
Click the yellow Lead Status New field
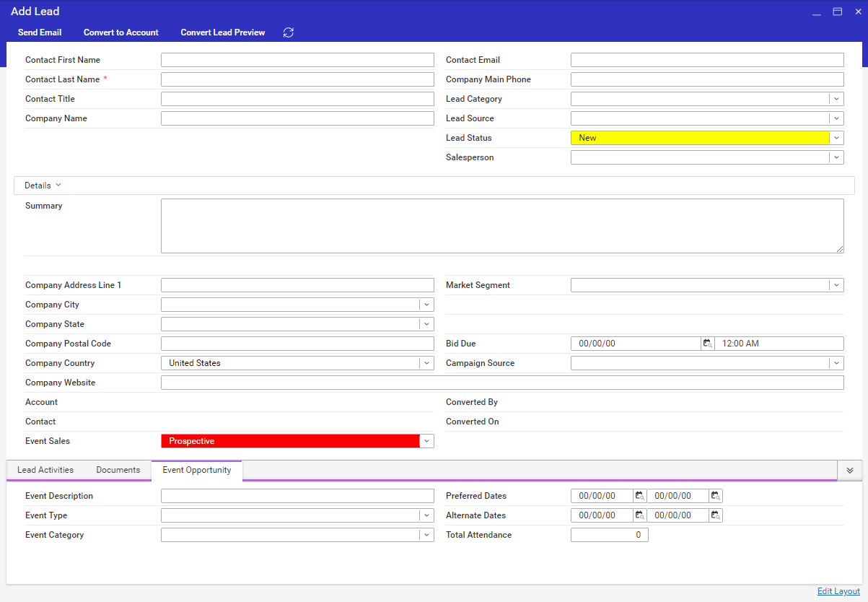[700, 138]
